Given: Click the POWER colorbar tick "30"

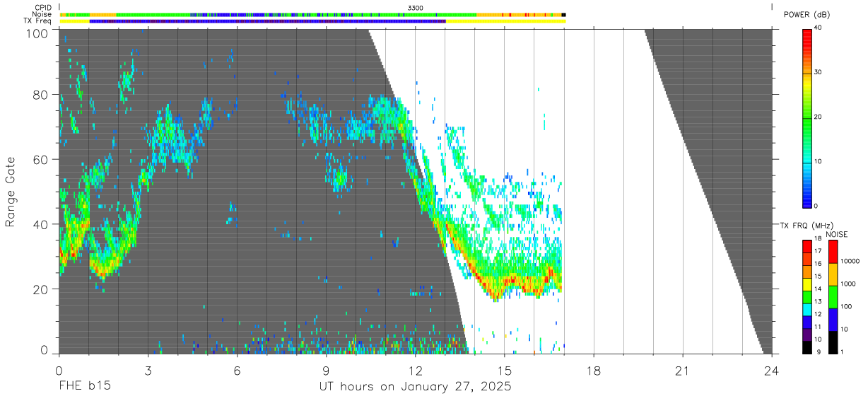Looking at the screenshot, I should [x=819, y=73].
